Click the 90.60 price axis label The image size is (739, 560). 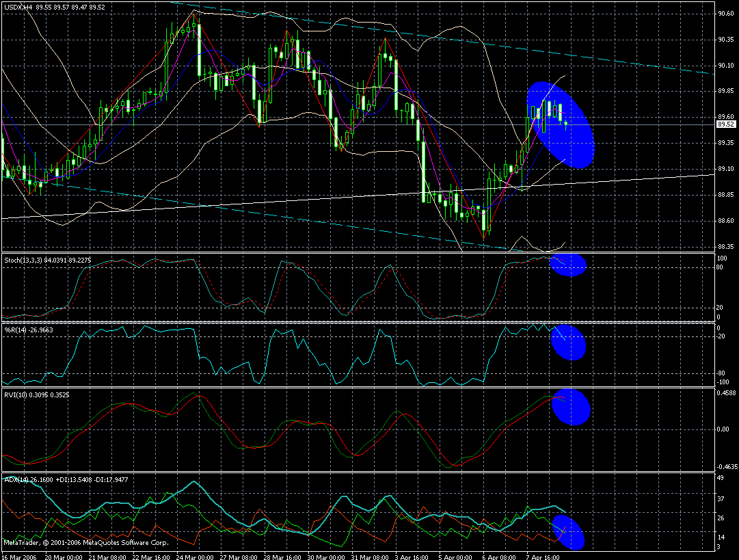click(x=726, y=14)
